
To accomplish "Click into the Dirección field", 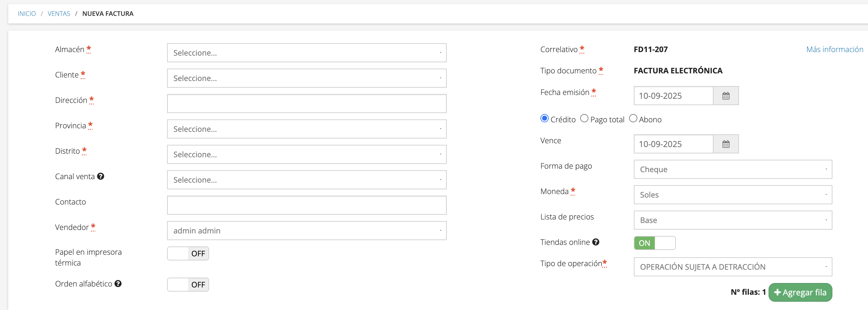I will [x=307, y=104].
